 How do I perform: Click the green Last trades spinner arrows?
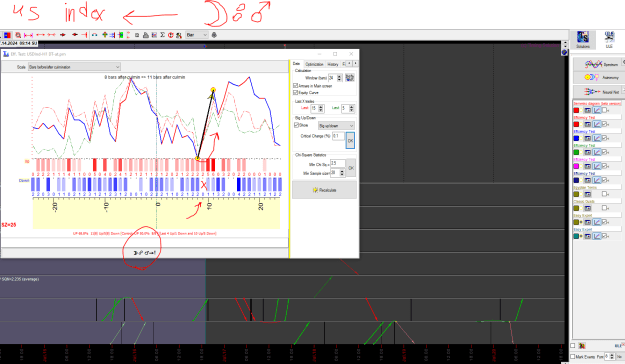352,108
